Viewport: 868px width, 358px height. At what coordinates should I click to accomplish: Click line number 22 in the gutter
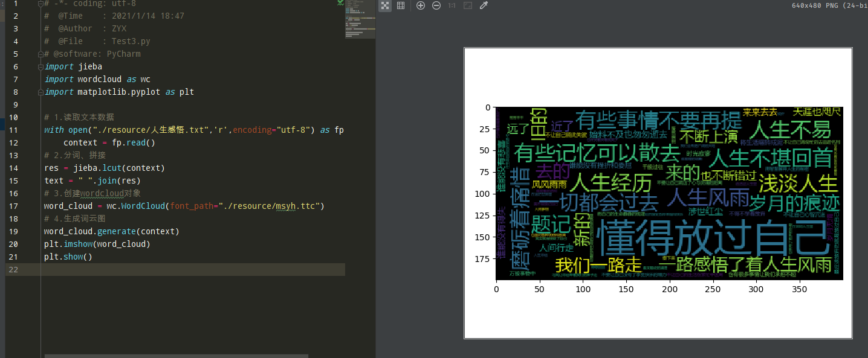(14, 269)
